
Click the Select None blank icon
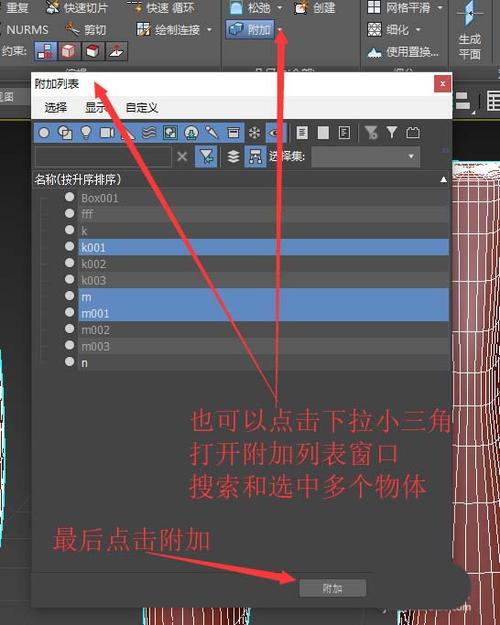point(323,133)
